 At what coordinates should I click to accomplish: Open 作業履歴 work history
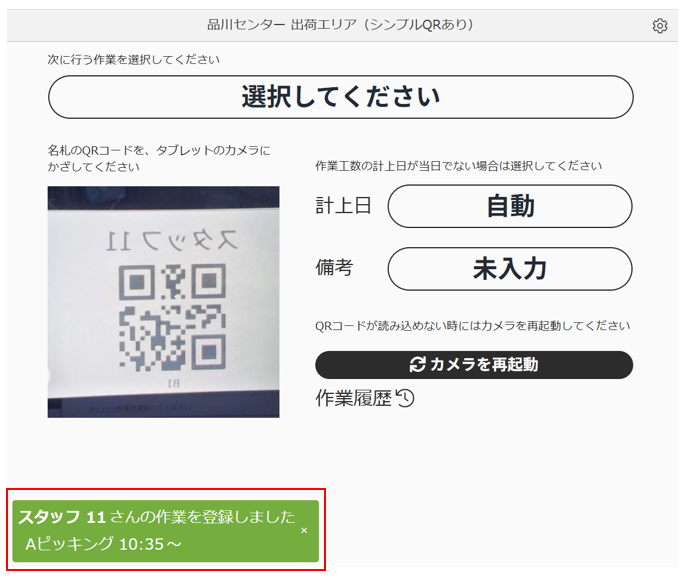tap(365, 398)
